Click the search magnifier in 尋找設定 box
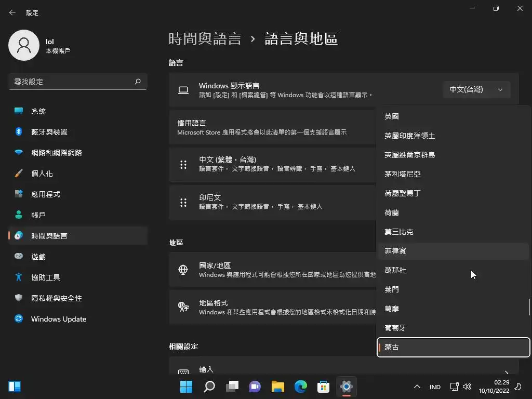The height and width of the screenshot is (399, 532). coord(138,82)
